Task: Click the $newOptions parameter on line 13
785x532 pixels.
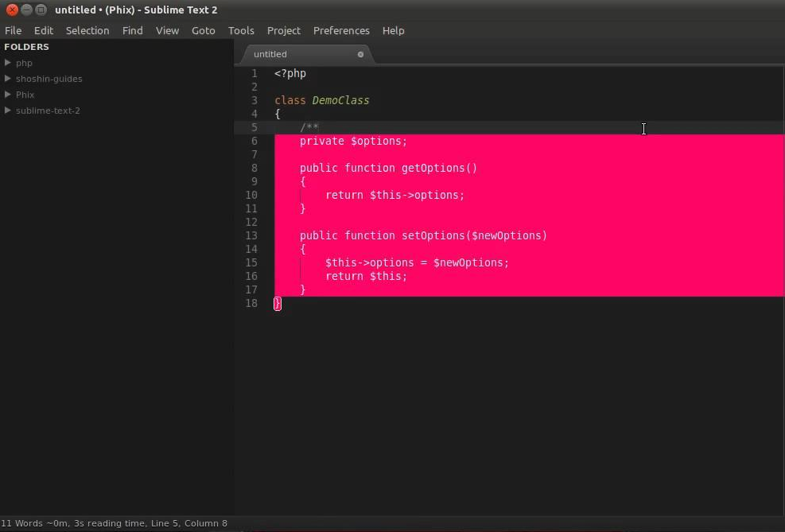Action: coord(506,235)
